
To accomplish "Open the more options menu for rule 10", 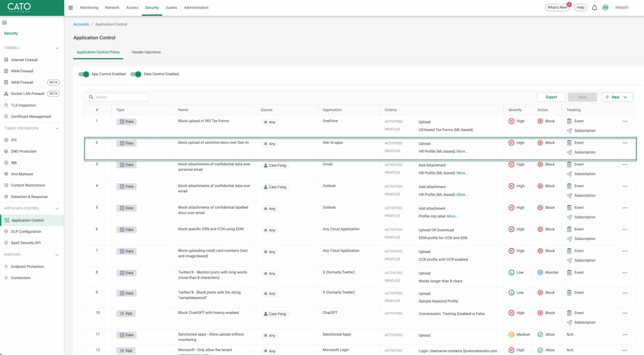I will pos(625,313).
